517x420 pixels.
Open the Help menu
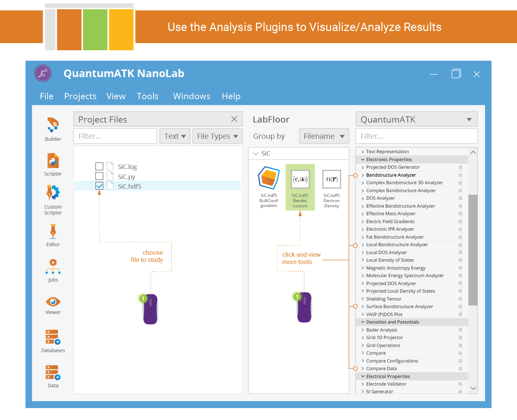coord(231,96)
